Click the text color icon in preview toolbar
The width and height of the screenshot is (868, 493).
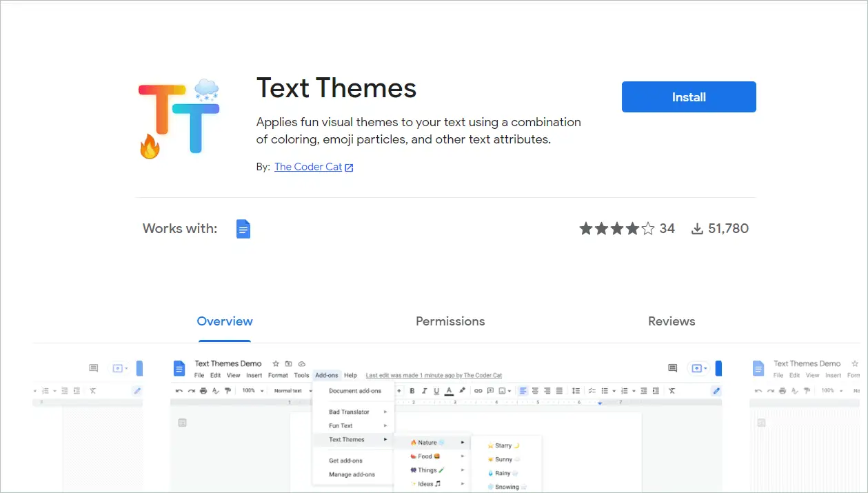449,391
